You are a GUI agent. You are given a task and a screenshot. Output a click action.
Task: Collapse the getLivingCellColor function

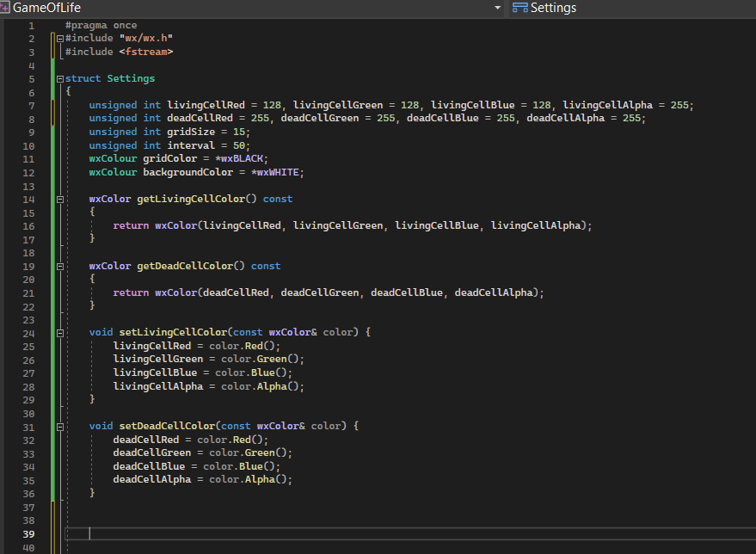pyautogui.click(x=58, y=199)
